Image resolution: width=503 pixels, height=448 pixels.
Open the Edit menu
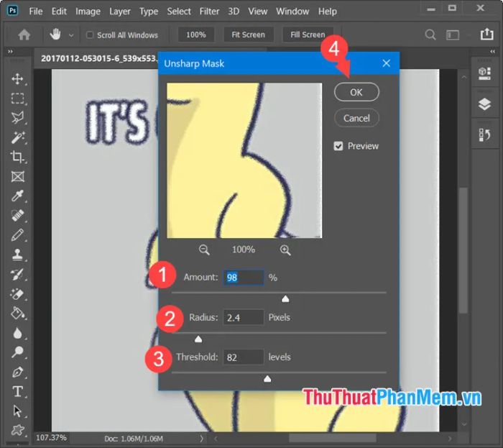[x=59, y=12]
